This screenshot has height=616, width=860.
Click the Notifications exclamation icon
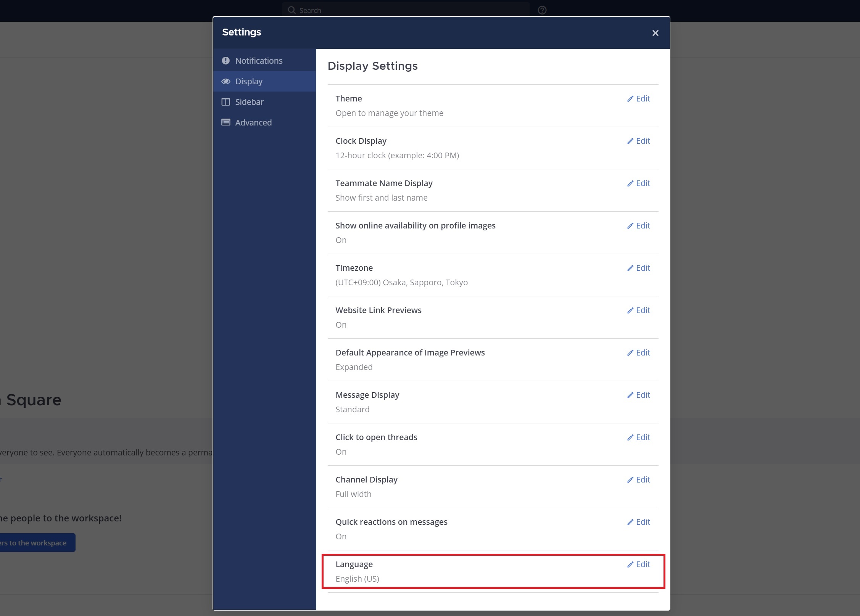pyautogui.click(x=225, y=61)
